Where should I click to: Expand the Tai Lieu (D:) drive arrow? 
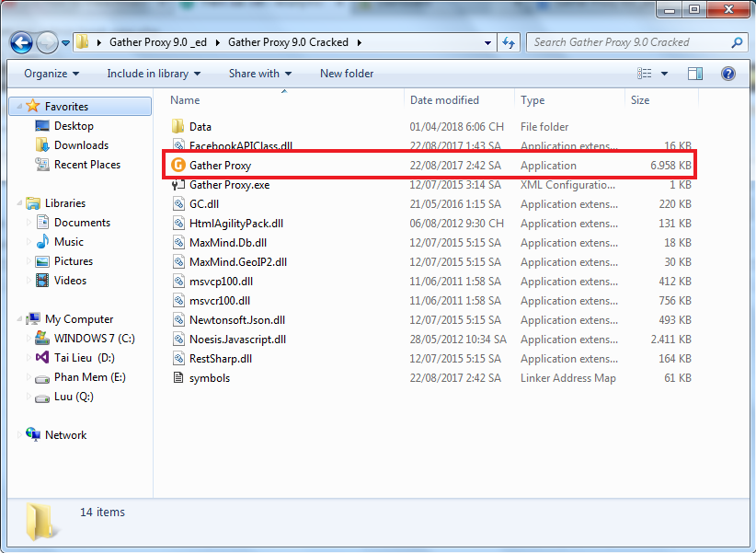click(29, 358)
